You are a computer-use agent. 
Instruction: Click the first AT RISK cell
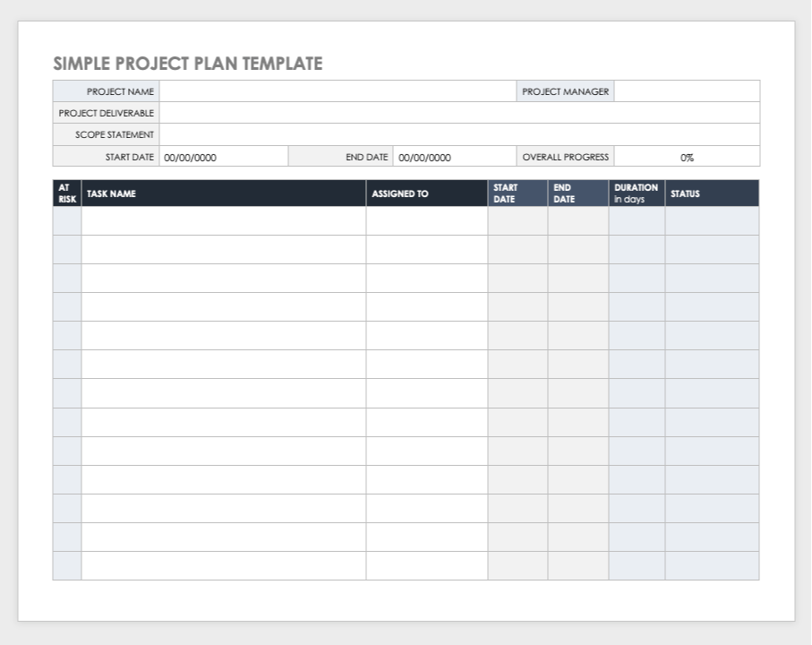point(66,222)
